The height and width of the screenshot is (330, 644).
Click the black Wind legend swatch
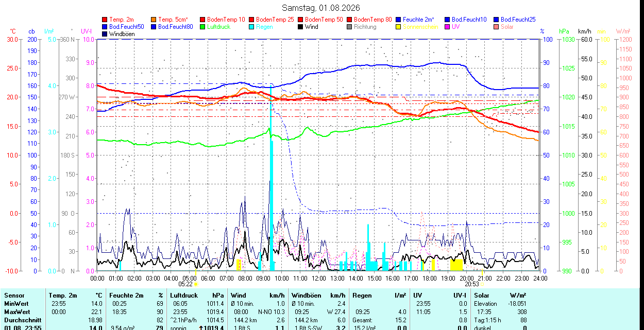click(300, 26)
